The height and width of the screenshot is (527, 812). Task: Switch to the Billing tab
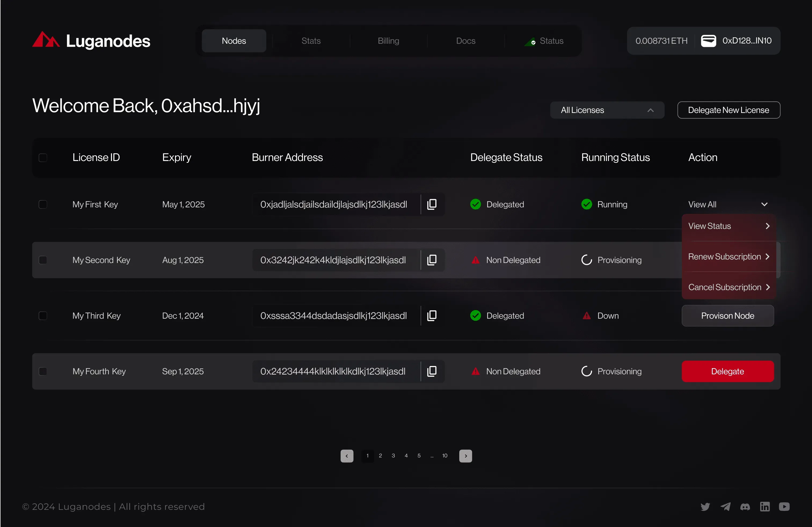point(389,41)
